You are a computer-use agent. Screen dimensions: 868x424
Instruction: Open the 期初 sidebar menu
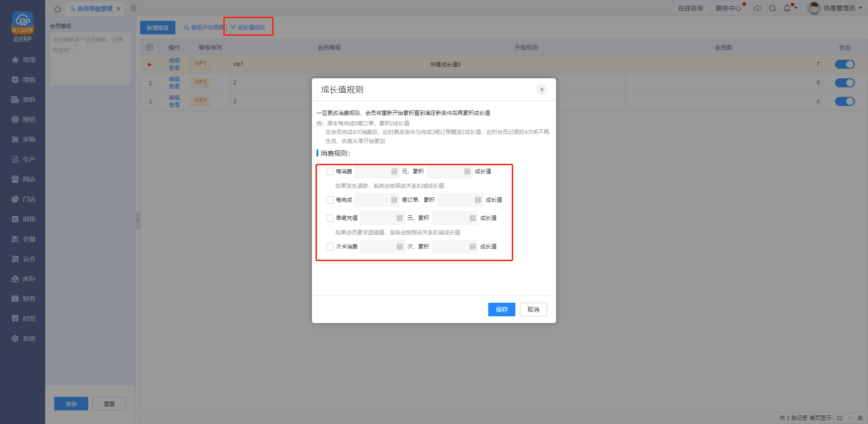coord(23,119)
